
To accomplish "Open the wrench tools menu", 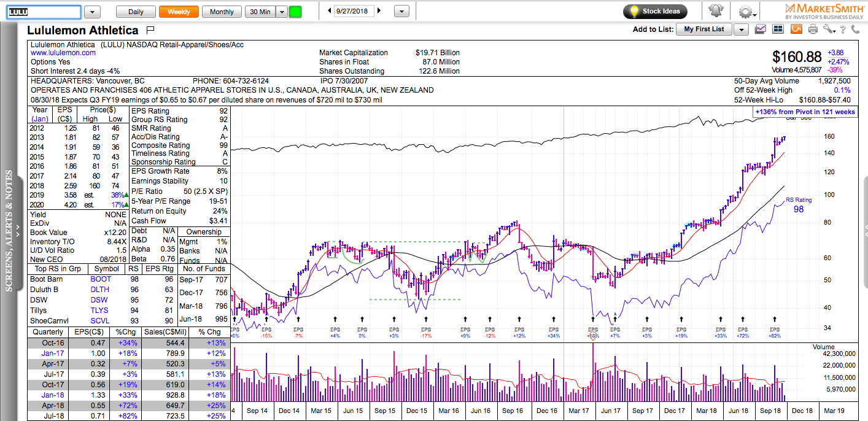I will 829,29.
